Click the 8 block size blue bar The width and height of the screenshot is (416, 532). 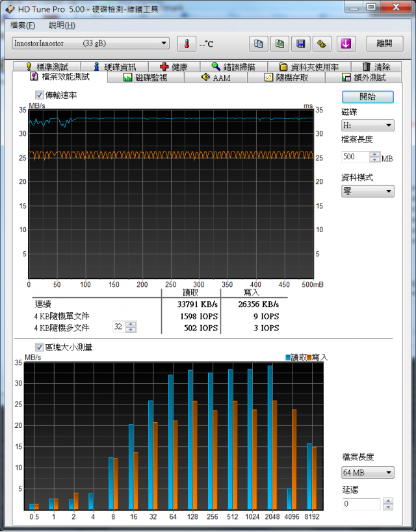(x=111, y=483)
